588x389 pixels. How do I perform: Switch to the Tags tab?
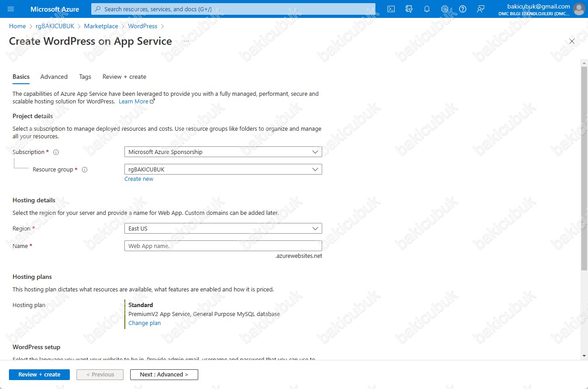click(85, 77)
